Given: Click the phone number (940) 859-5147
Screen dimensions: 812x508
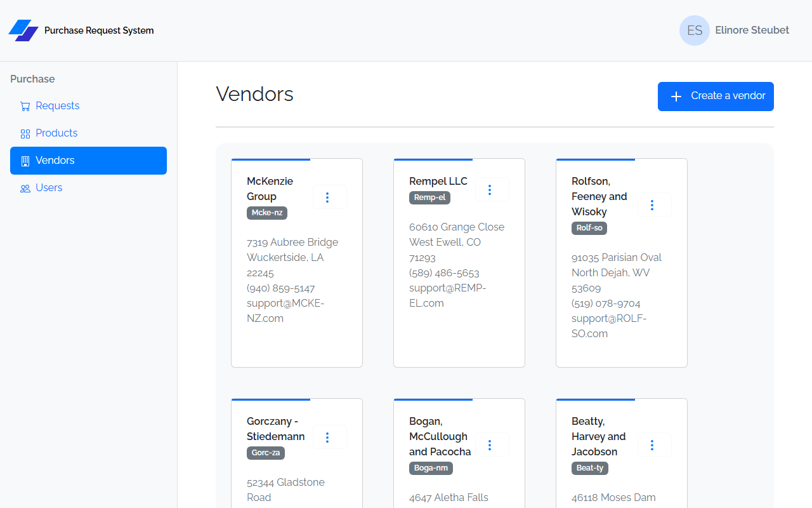Looking at the screenshot, I should coord(281,288).
